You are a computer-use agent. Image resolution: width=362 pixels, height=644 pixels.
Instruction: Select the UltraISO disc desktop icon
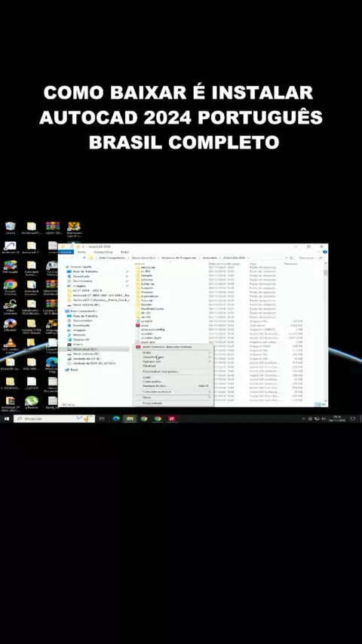pos(10,325)
